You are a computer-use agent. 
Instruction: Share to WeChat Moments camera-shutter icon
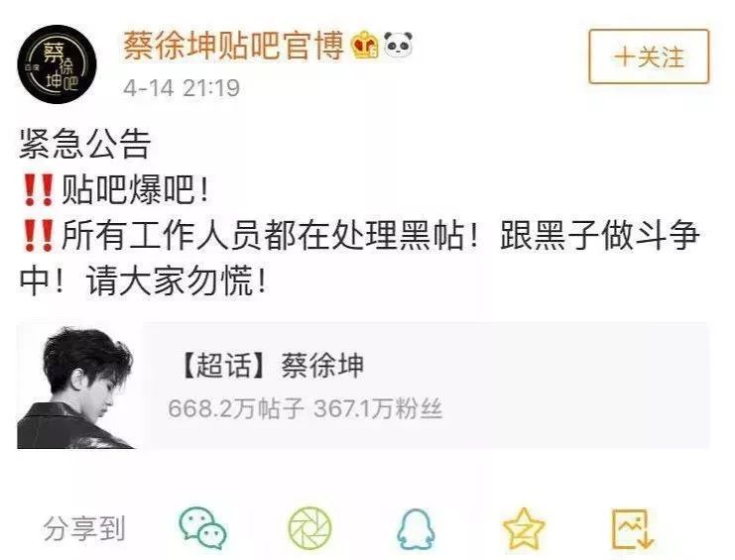(309, 528)
